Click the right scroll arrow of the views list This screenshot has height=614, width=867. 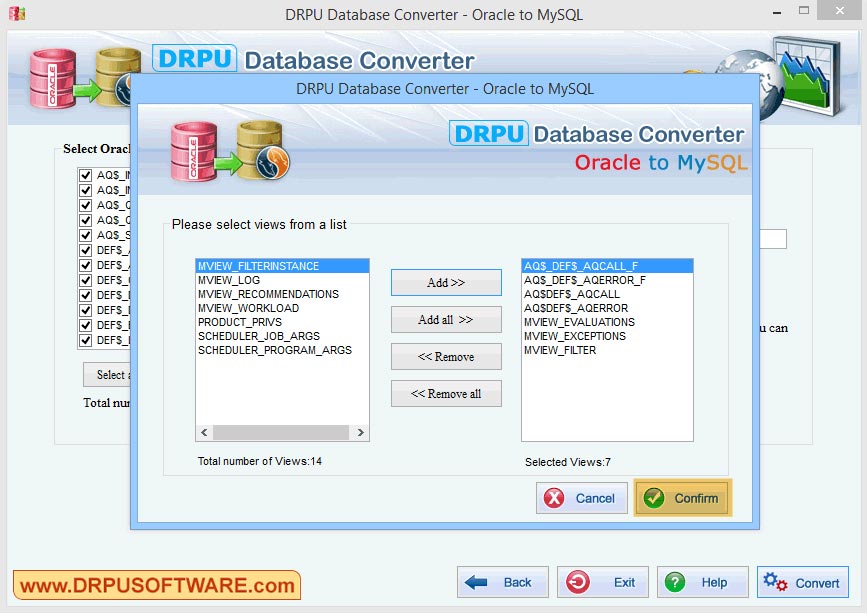362,432
